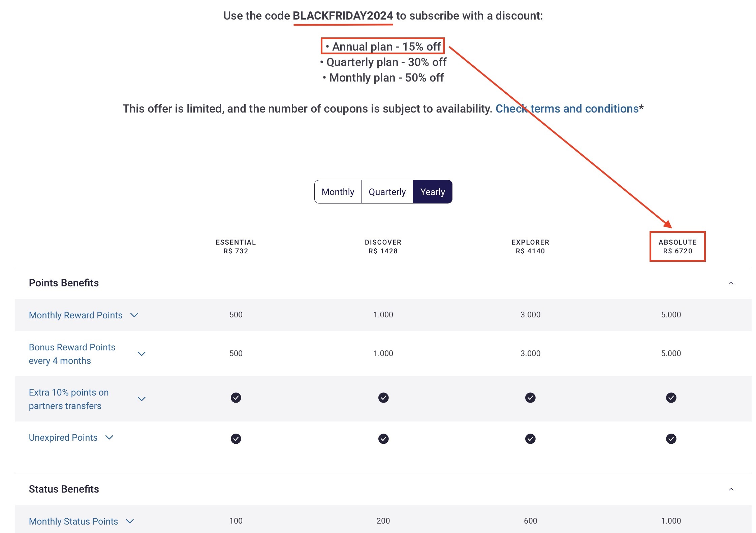Click Absolute checkmark in Unexpired Points row

(x=671, y=439)
